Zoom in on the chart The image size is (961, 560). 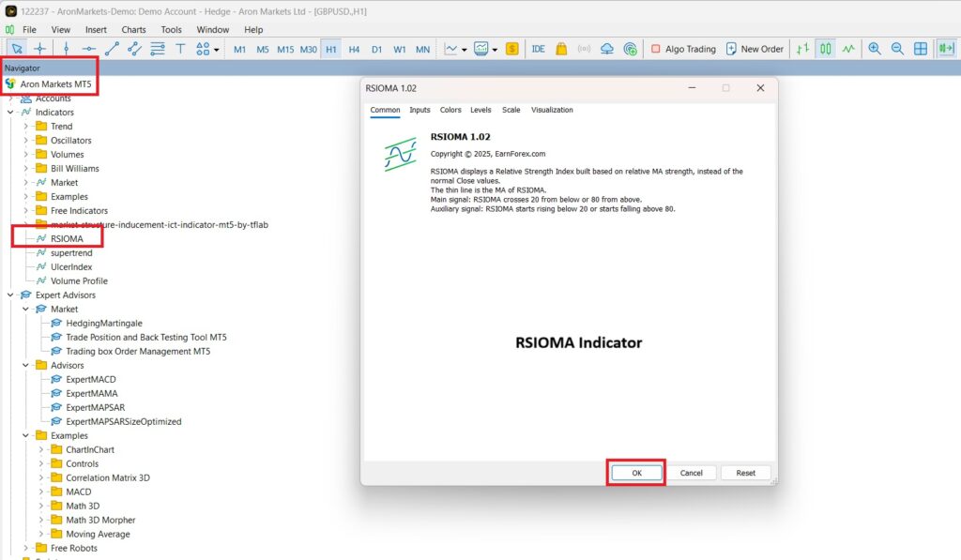tap(875, 48)
